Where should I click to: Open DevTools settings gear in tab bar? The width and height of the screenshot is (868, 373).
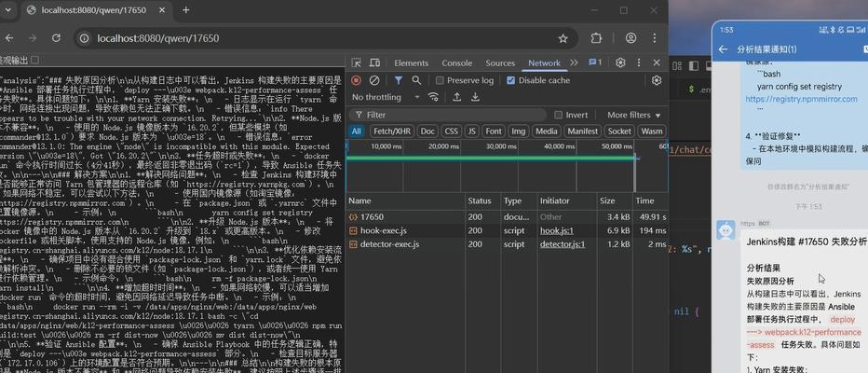[x=620, y=62]
